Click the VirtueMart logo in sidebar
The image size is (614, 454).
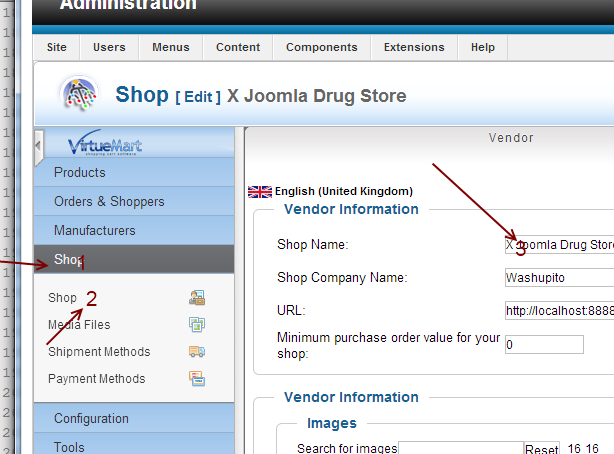(x=105, y=143)
